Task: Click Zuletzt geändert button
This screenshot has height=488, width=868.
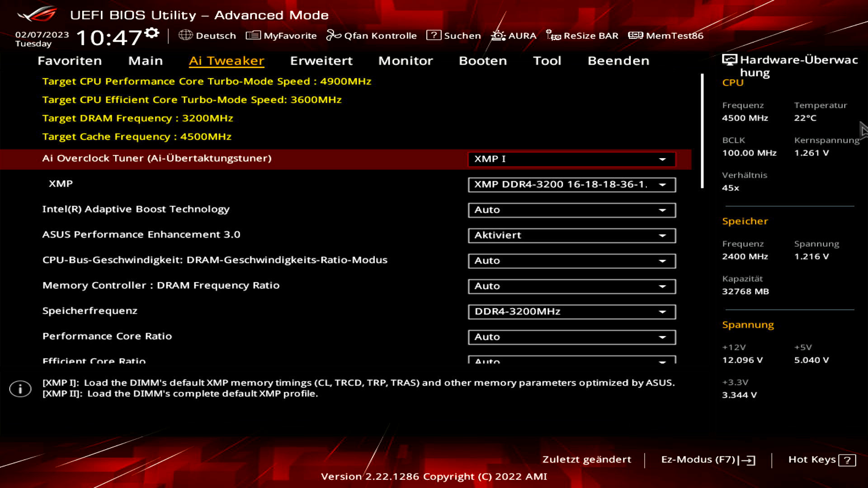Action: coord(586,460)
